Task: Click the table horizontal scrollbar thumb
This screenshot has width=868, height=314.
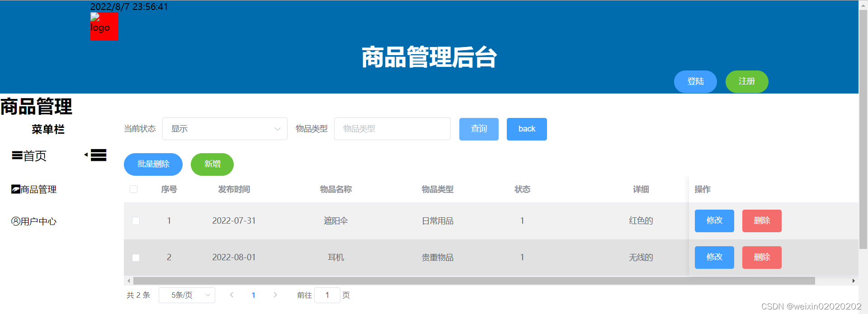Action: click(x=474, y=281)
